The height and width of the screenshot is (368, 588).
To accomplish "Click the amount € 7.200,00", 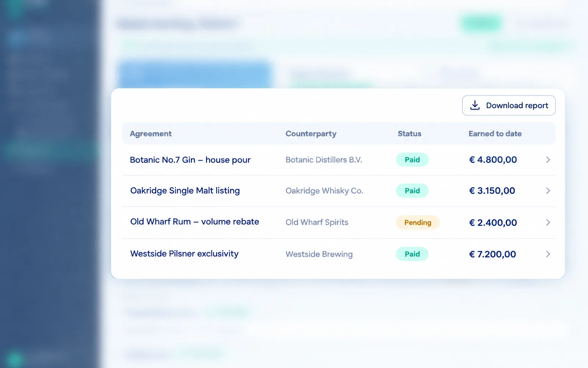I will pos(492,254).
